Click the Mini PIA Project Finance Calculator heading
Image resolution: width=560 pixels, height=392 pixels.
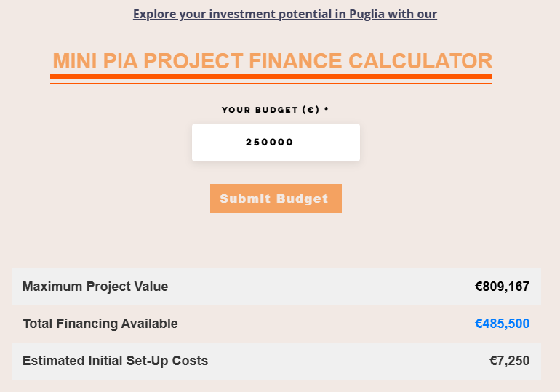click(272, 61)
